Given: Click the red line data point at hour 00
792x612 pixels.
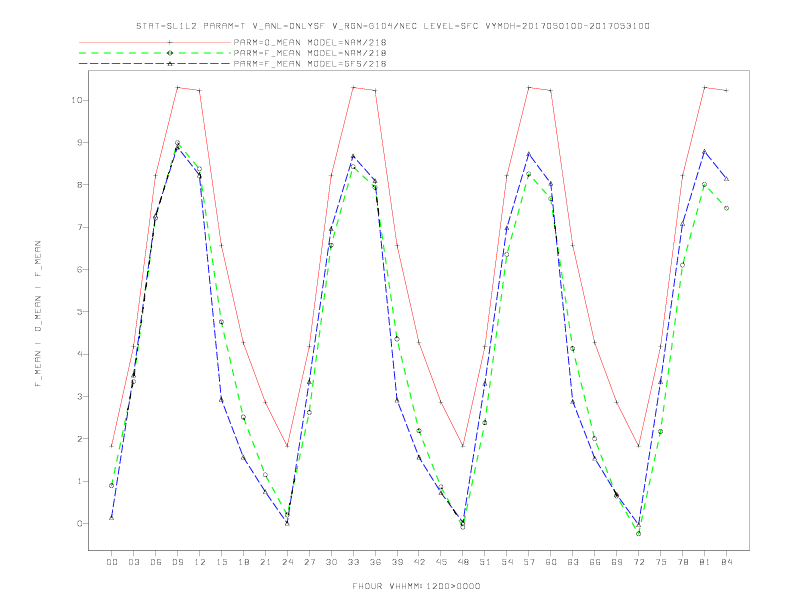Looking at the screenshot, I should coord(112,446).
